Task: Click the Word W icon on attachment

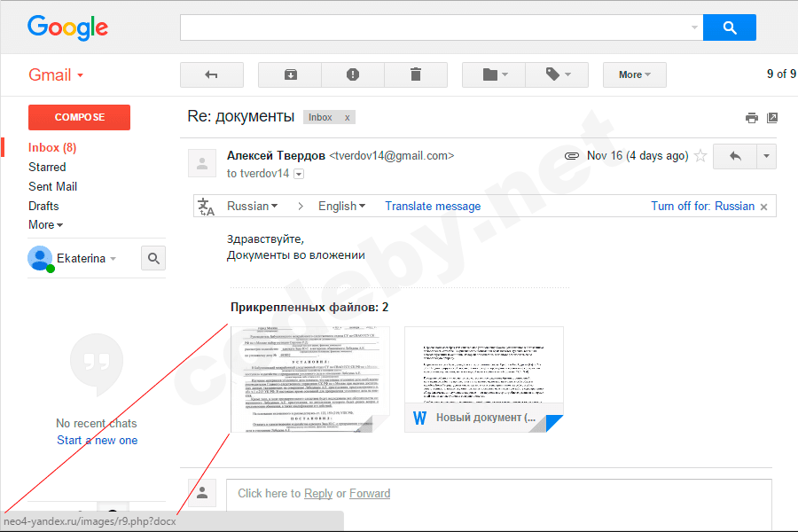Action: click(x=420, y=419)
